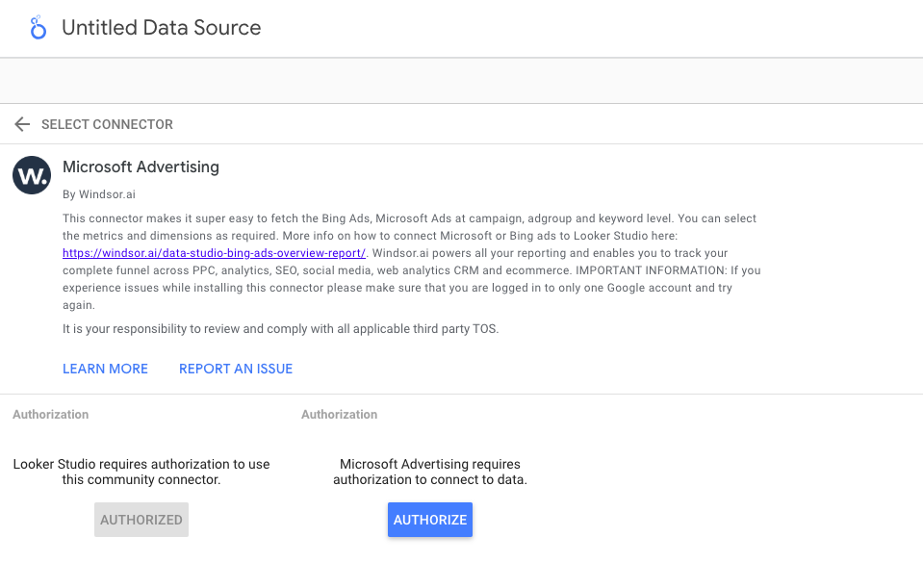The width and height of the screenshot is (923, 588).
Task: Open the windsor.ai bing ads overview link
Action: coord(215,253)
